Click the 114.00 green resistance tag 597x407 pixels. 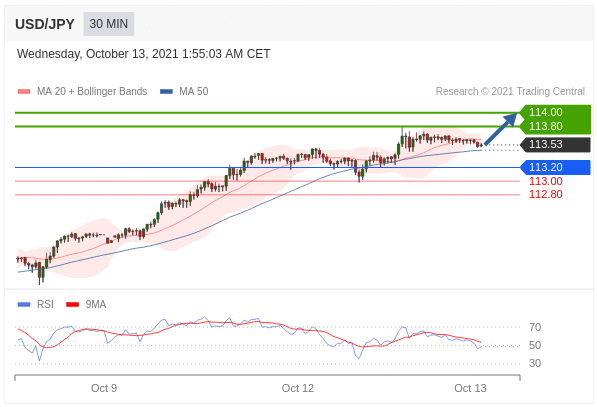coord(554,112)
